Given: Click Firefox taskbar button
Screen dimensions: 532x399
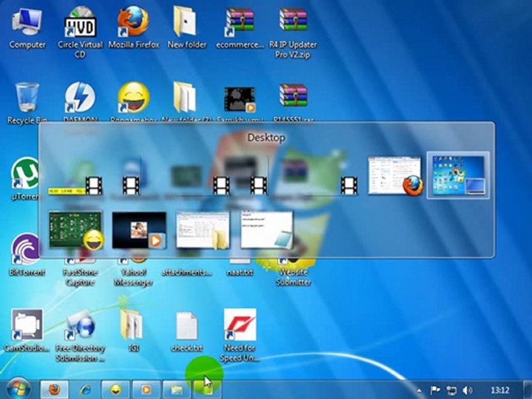Looking at the screenshot, I should (x=54, y=390).
